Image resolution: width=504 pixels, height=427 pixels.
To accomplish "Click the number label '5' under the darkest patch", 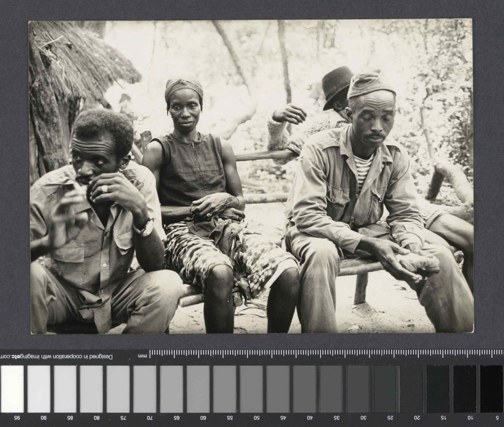I will tap(497, 418).
